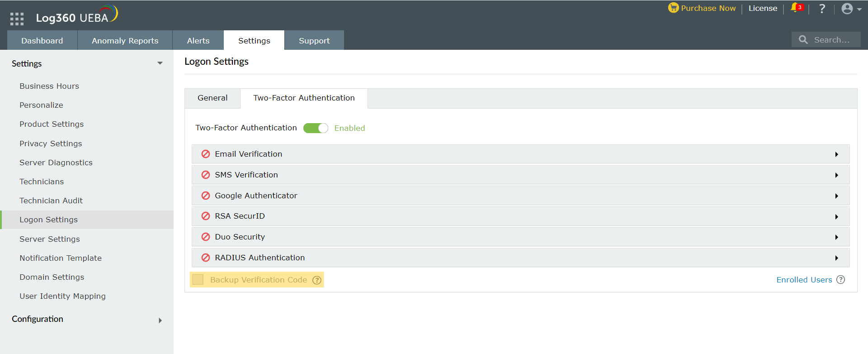The height and width of the screenshot is (354, 868).
Task: Open the apps grid menu icon
Action: coord(17,19)
